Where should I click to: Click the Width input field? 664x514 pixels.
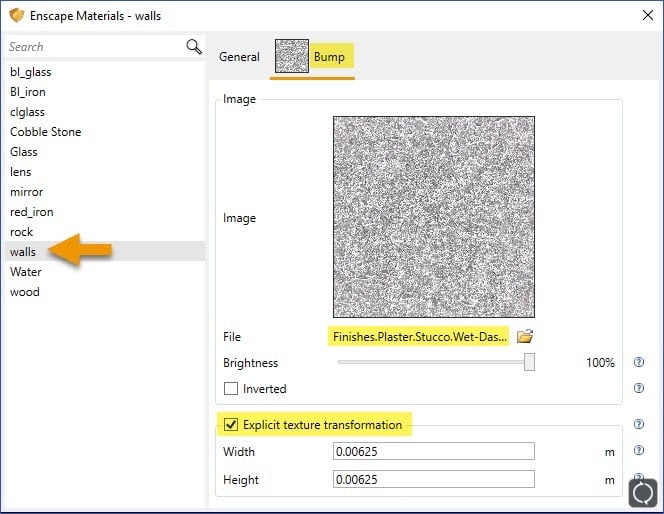coord(433,452)
